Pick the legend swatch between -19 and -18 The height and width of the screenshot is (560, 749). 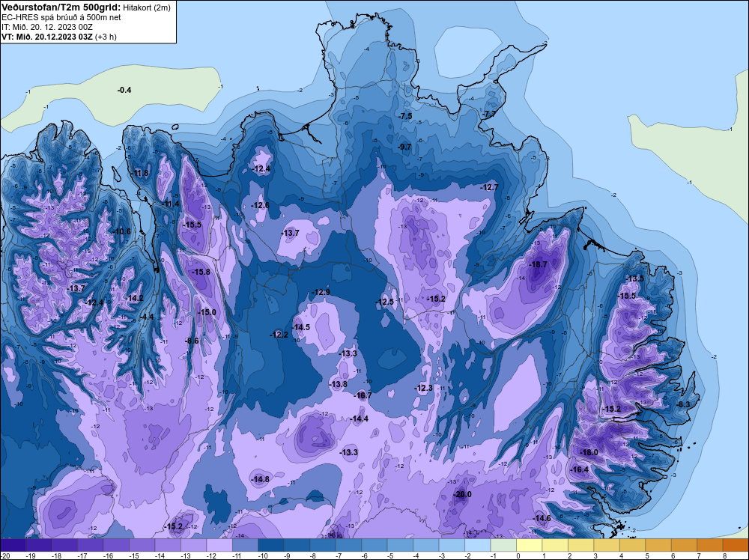[x=39, y=545]
